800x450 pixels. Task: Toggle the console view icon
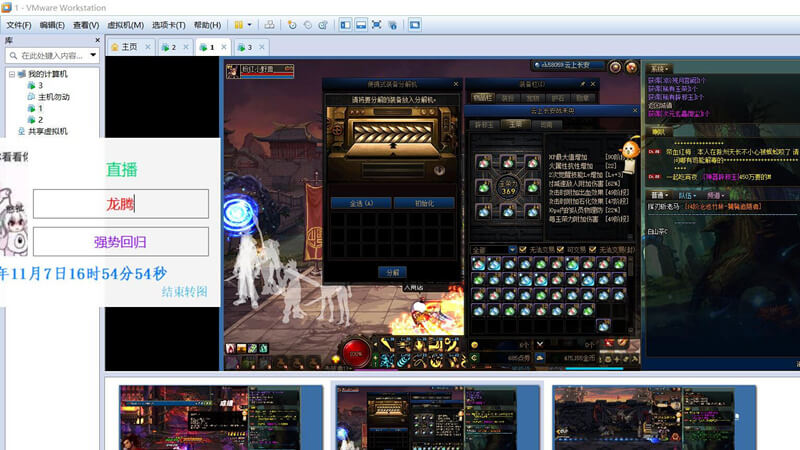pyautogui.click(x=415, y=25)
